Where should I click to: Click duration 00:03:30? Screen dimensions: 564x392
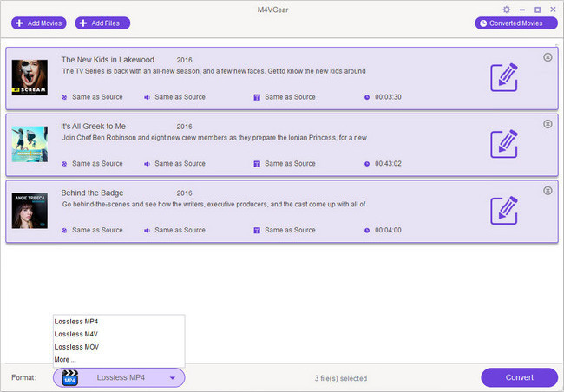click(x=388, y=97)
